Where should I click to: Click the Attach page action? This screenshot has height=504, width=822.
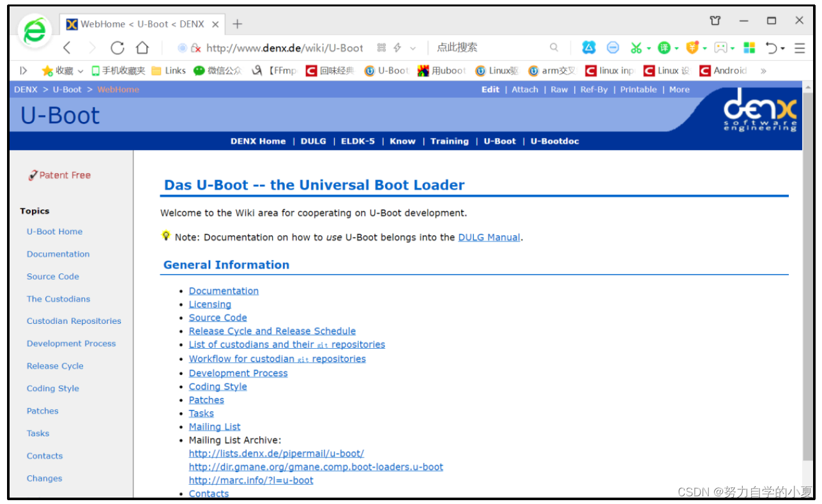click(525, 89)
